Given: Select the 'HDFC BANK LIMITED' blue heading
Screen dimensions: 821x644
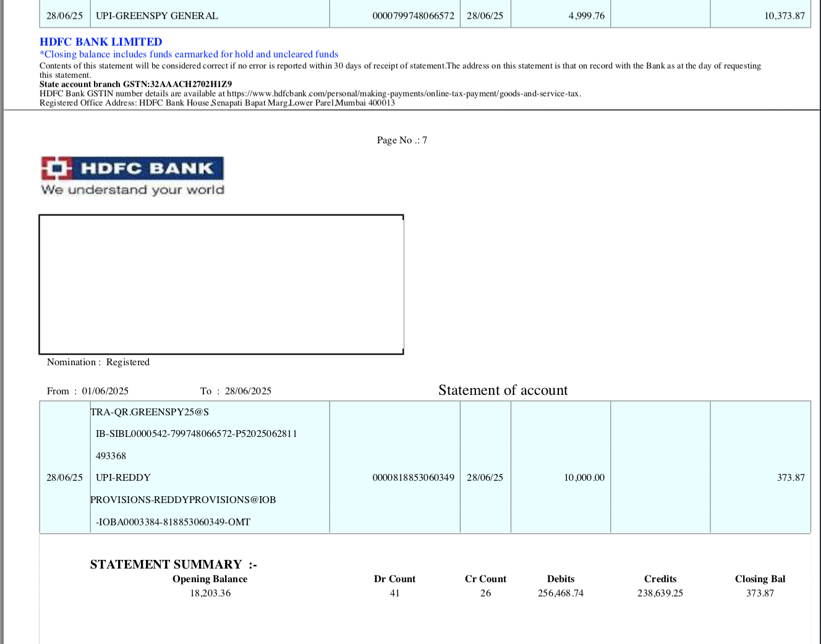Looking at the screenshot, I should (101, 42).
